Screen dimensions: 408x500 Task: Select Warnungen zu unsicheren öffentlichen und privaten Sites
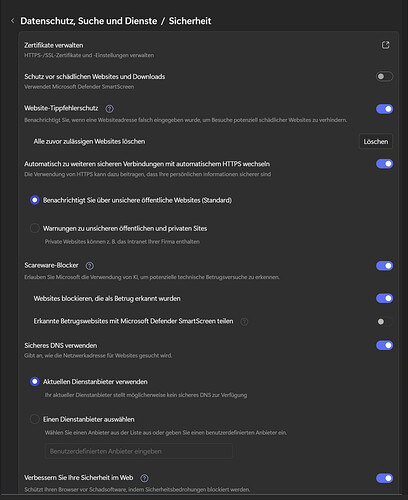coord(35,228)
